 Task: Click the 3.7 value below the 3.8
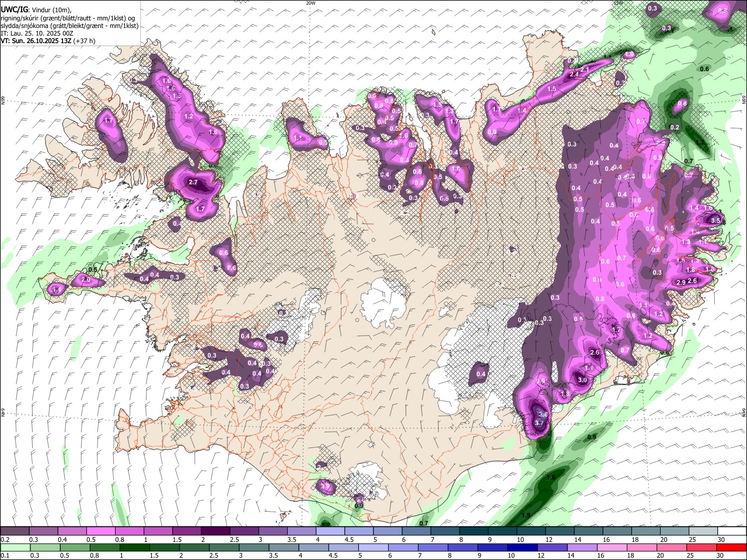pos(539,423)
